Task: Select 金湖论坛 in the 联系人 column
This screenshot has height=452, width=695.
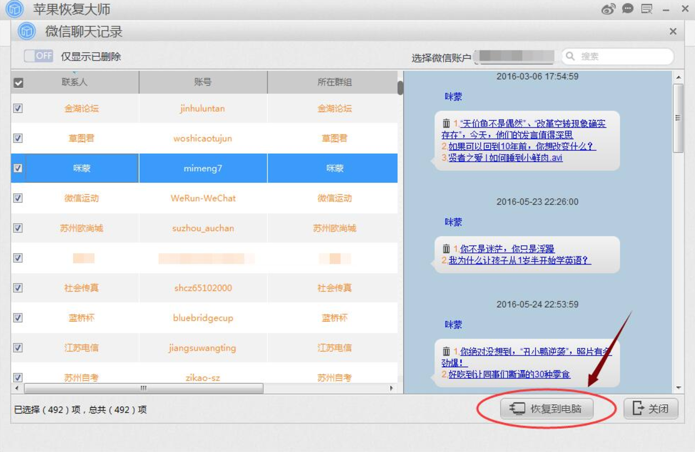Action: [x=82, y=109]
